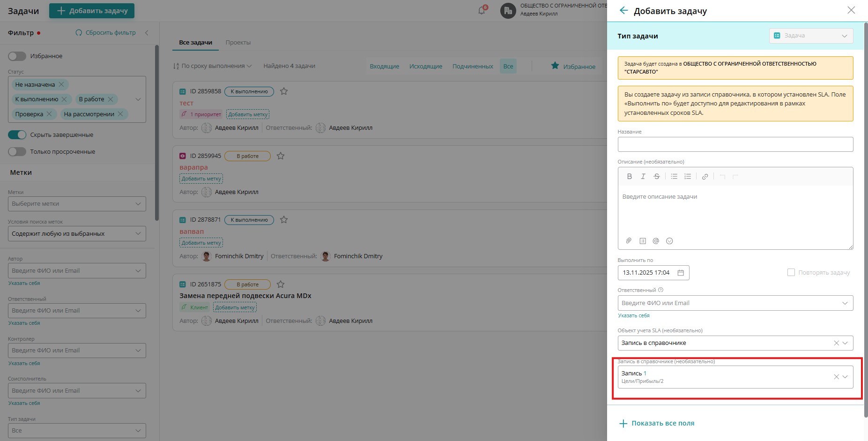
Task: Click the mention @ icon
Action: pyautogui.click(x=656, y=241)
